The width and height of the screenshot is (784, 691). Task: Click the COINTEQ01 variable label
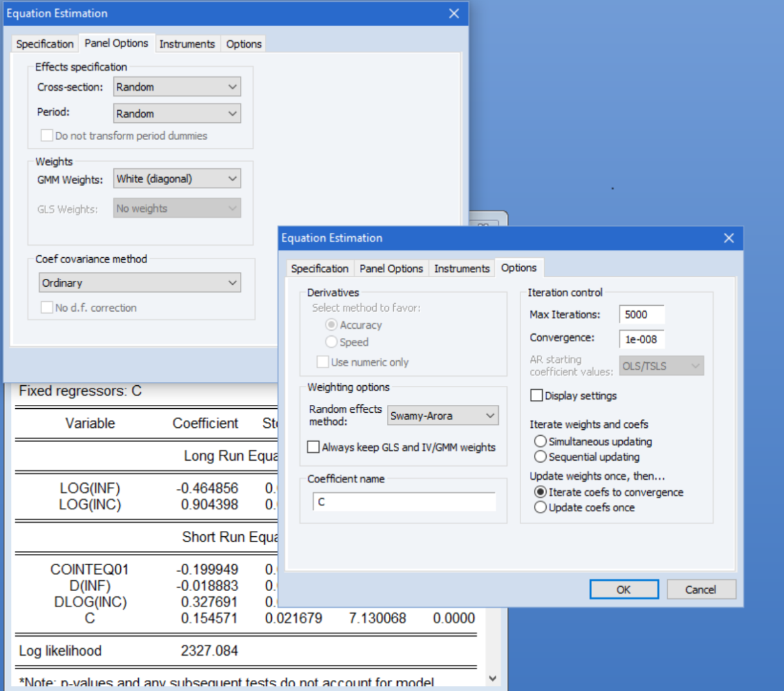pyautogui.click(x=90, y=569)
